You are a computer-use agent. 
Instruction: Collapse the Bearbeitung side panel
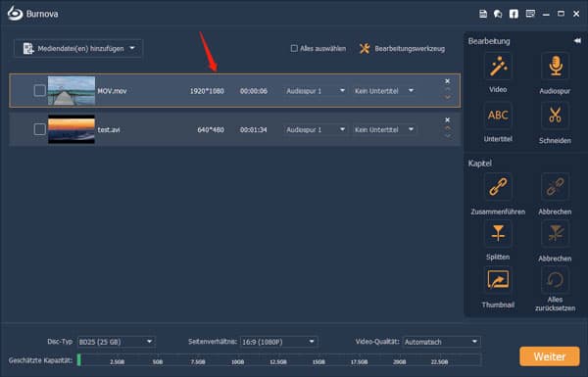pyautogui.click(x=577, y=40)
